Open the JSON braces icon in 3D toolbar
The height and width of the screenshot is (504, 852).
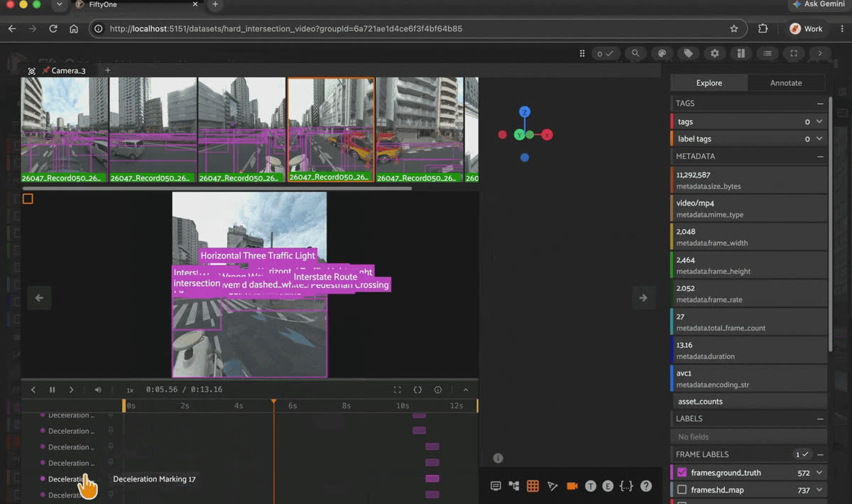point(626,486)
